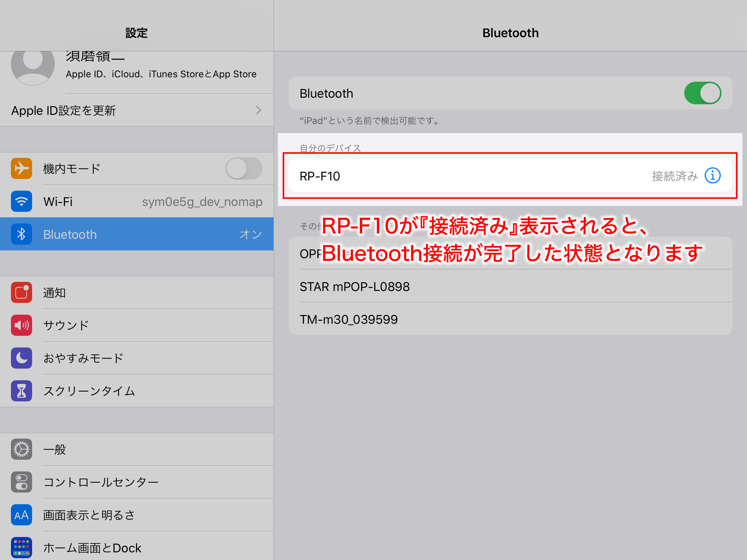The image size is (747, 560).
Task: Toggle the Bluetooth switch off
Action: (x=703, y=93)
